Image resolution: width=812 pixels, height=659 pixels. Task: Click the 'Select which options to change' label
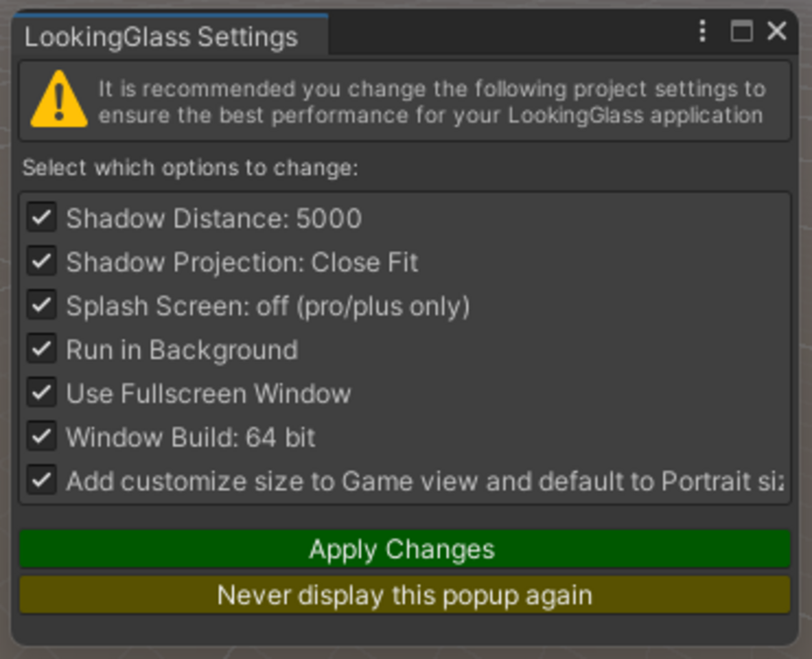191,168
